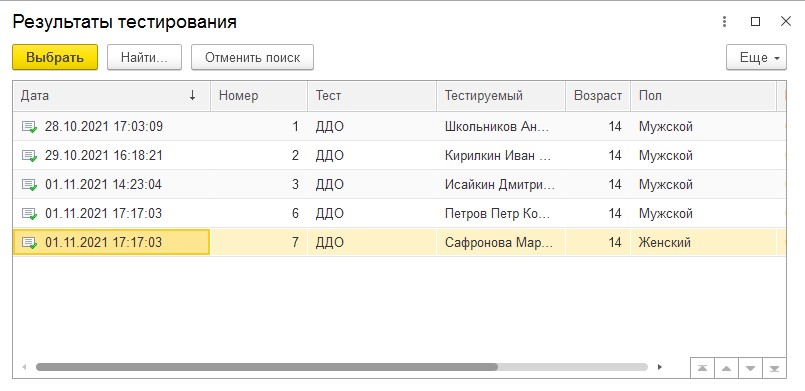Click document icon in highlighted row 7
The image size is (805, 391).
(29, 243)
